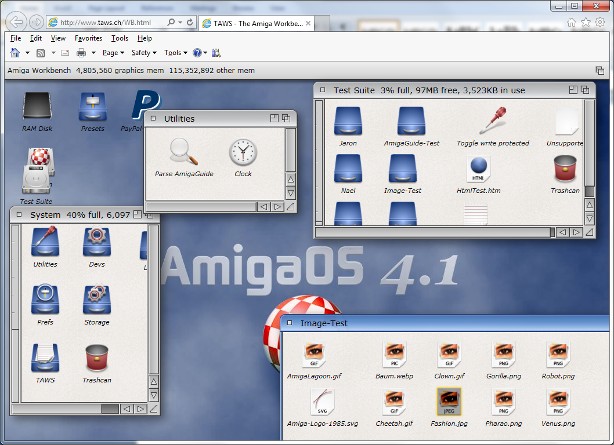This screenshot has width=614, height=445.
Task: Click the Toggle write protected icon
Action: [492, 122]
